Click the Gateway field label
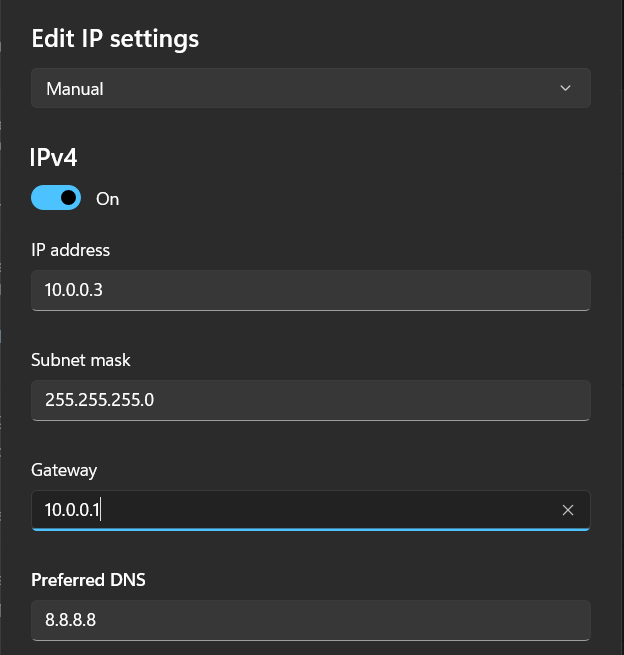This screenshot has height=655, width=624. point(64,470)
